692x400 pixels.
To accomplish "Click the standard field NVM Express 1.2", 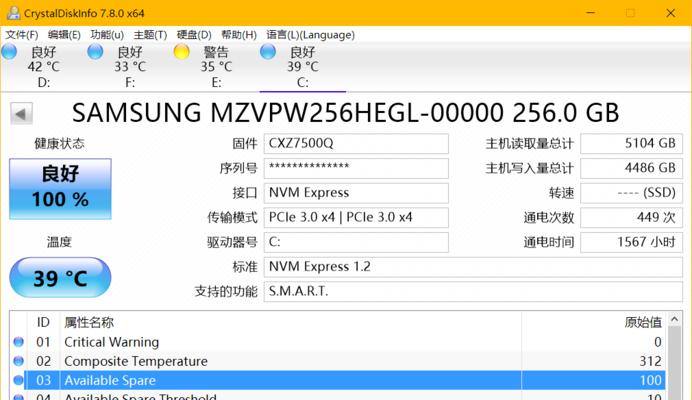I will point(473,267).
